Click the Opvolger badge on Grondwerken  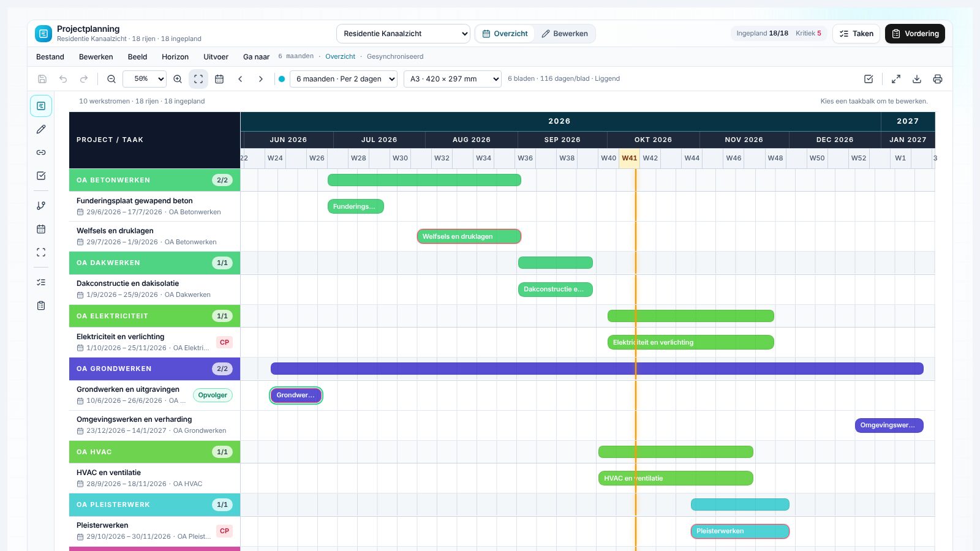pyautogui.click(x=213, y=395)
